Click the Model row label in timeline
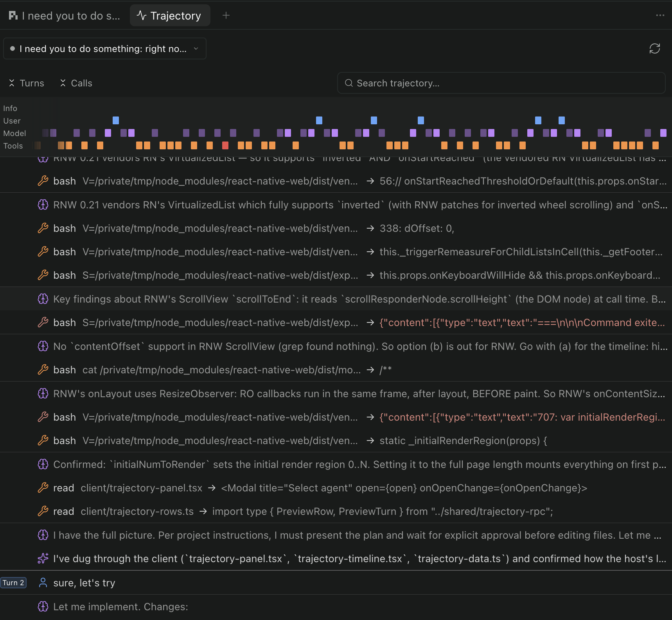 coord(14,133)
